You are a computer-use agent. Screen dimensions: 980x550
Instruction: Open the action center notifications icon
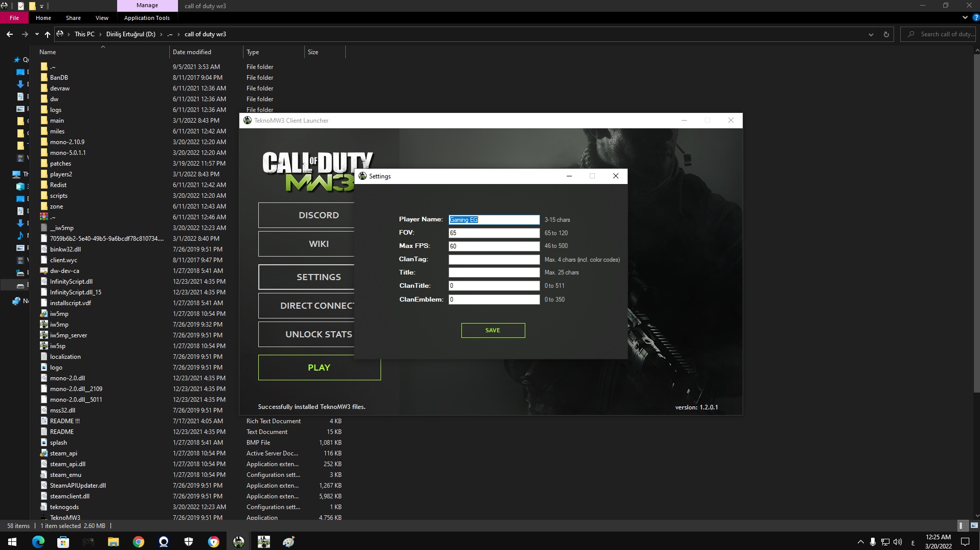click(965, 542)
